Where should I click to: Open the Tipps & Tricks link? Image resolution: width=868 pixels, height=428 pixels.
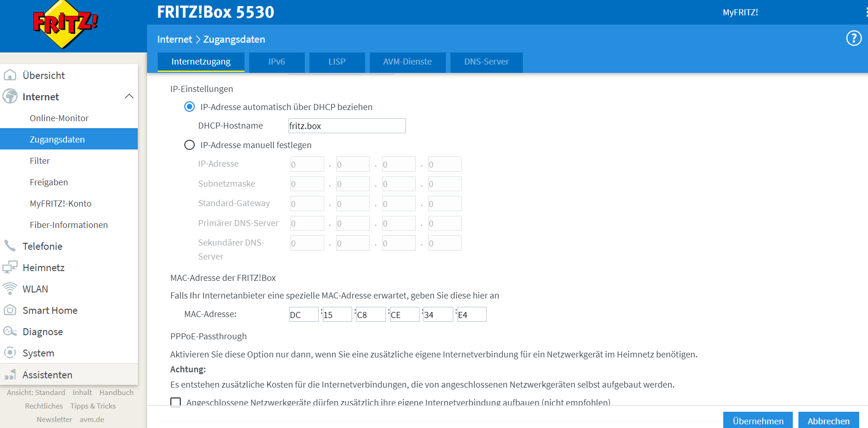point(93,406)
